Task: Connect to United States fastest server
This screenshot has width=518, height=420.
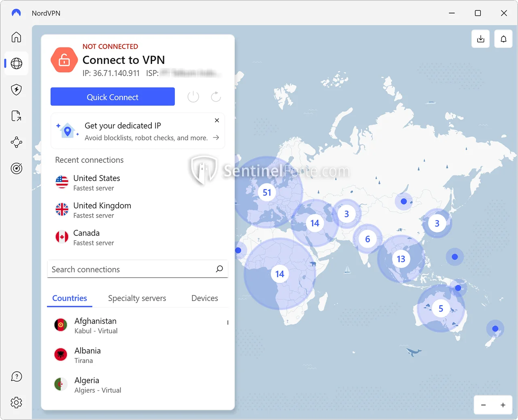Action: click(x=138, y=182)
